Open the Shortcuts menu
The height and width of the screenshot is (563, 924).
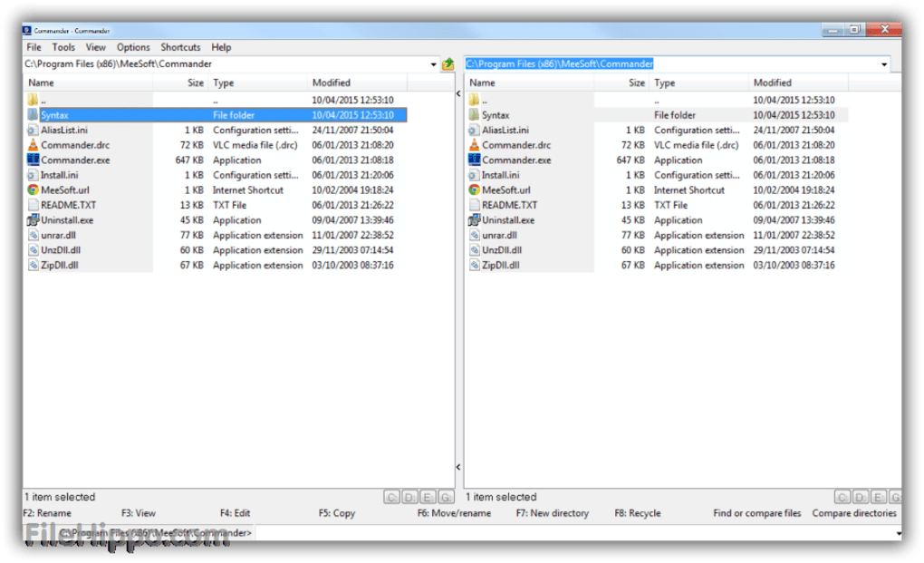click(x=180, y=47)
